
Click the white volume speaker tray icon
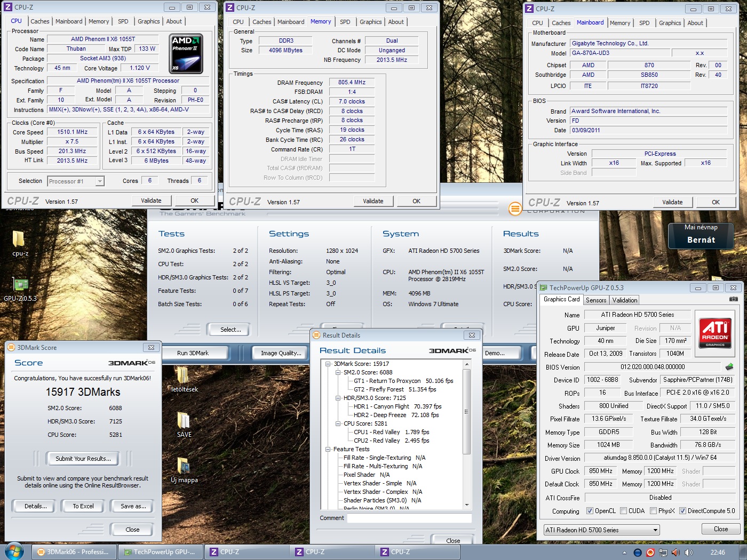coord(688,553)
